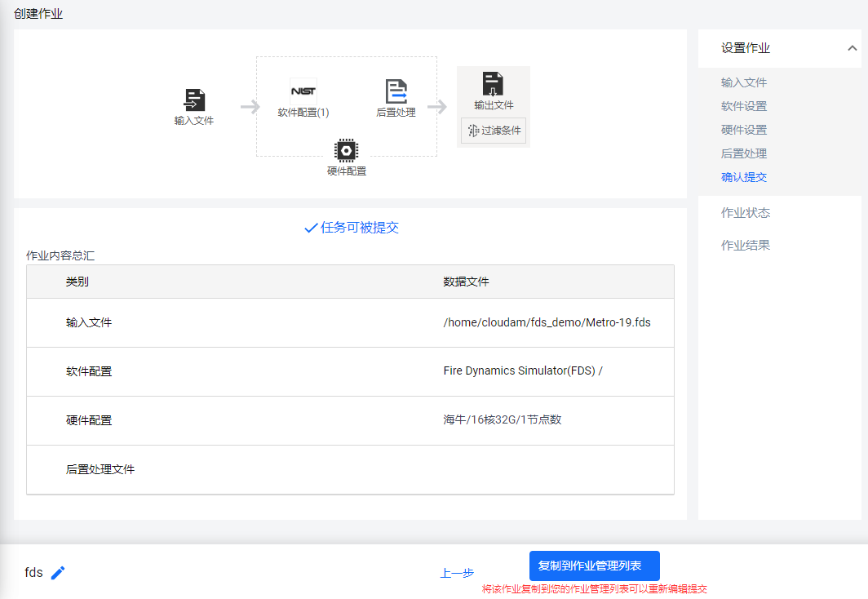Click the fds job name
Viewport: 868px width, 599px height.
tap(33, 572)
